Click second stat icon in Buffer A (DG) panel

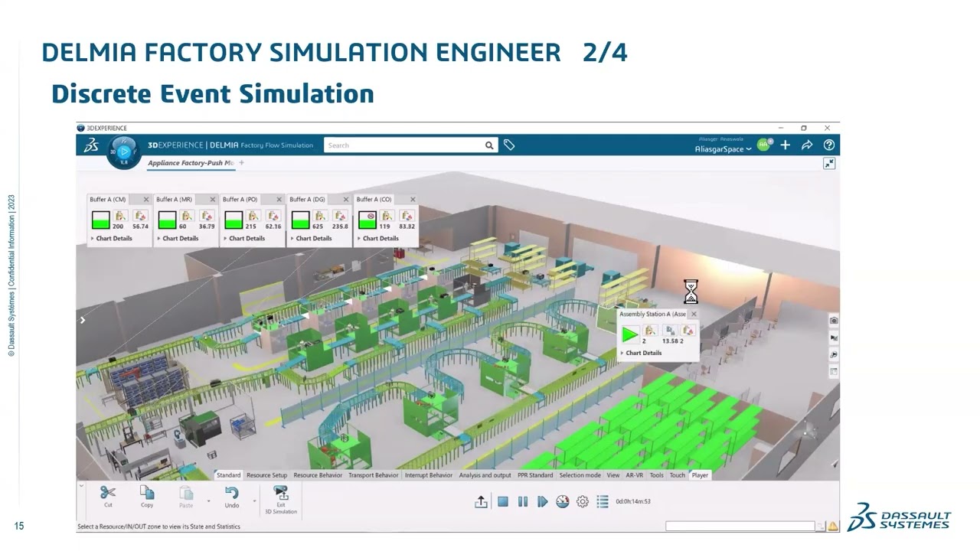[340, 217]
